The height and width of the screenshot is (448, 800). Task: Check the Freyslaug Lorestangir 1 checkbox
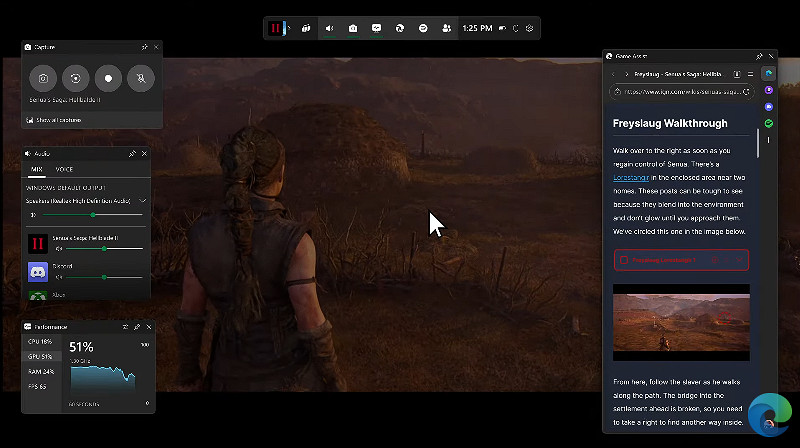(x=623, y=260)
